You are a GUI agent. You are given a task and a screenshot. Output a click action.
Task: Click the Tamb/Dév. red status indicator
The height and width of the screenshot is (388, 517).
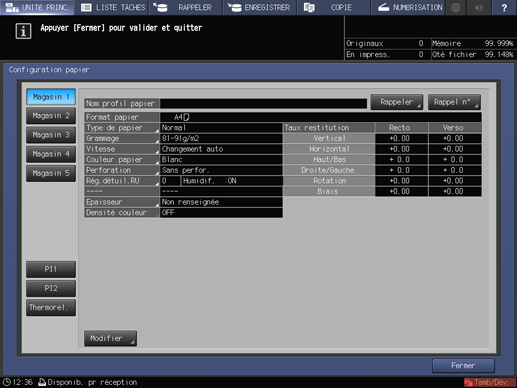(489, 382)
